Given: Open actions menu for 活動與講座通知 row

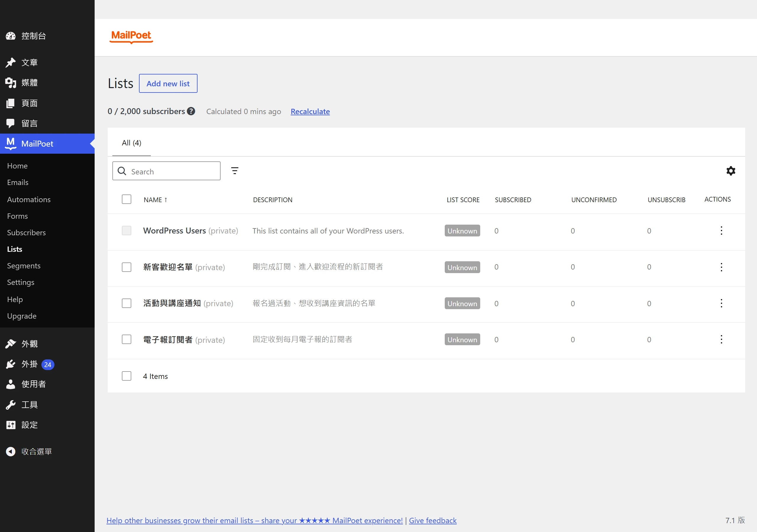Looking at the screenshot, I should (722, 303).
